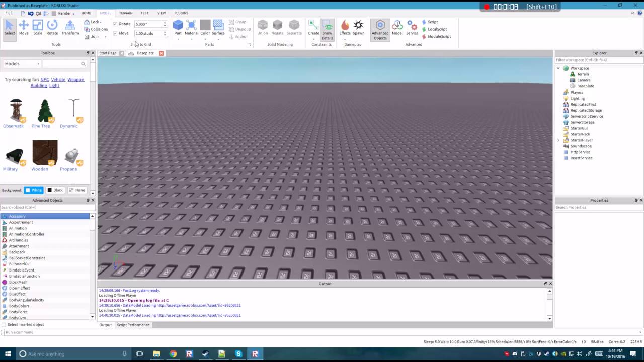Switch to the TERRAIN ribbon tab
Image resolution: width=644 pixels, height=362 pixels.
125,13
